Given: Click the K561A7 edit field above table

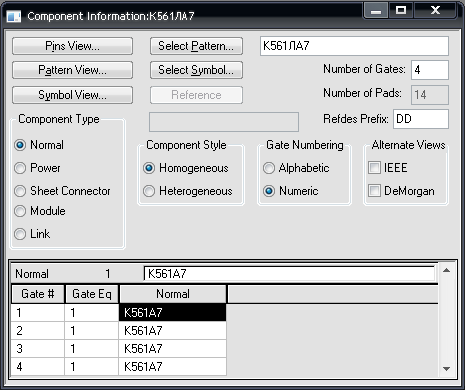Looking at the screenshot, I should 289,274.
